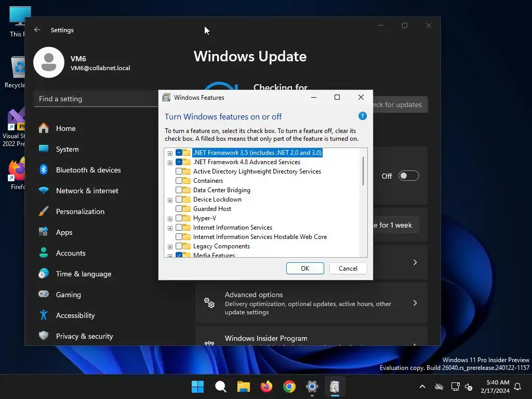Viewport: 532px width, 399px height.
Task: Check Active Directory Lightweight Directory Services box
Action: click(x=179, y=171)
